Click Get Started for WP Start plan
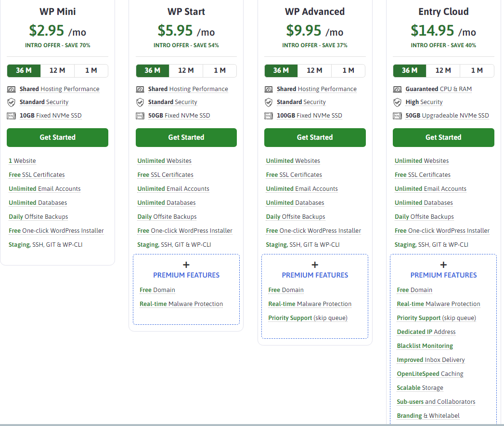The image size is (504, 426). point(186,137)
